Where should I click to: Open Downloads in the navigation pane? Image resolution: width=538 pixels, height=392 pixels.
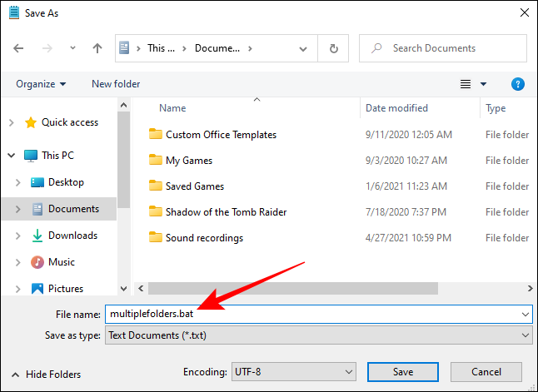point(72,236)
